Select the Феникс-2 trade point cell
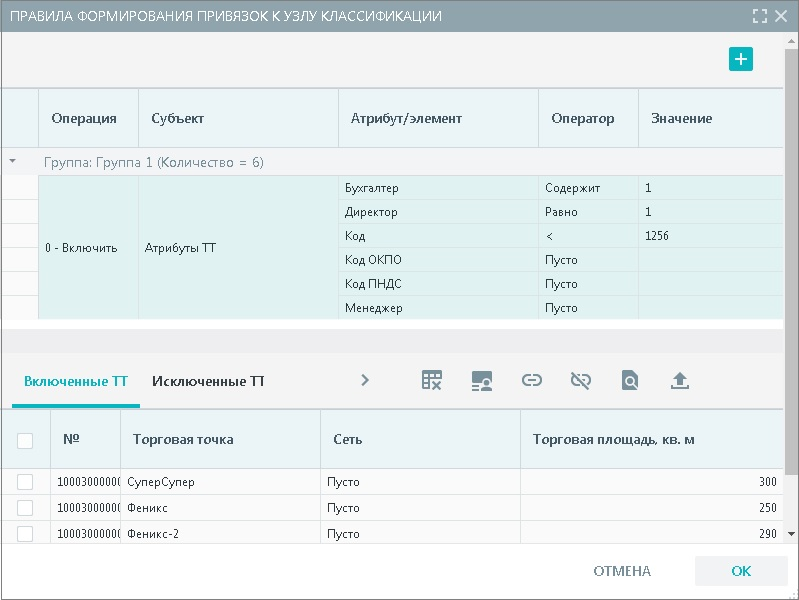799x600 pixels. pos(221,534)
